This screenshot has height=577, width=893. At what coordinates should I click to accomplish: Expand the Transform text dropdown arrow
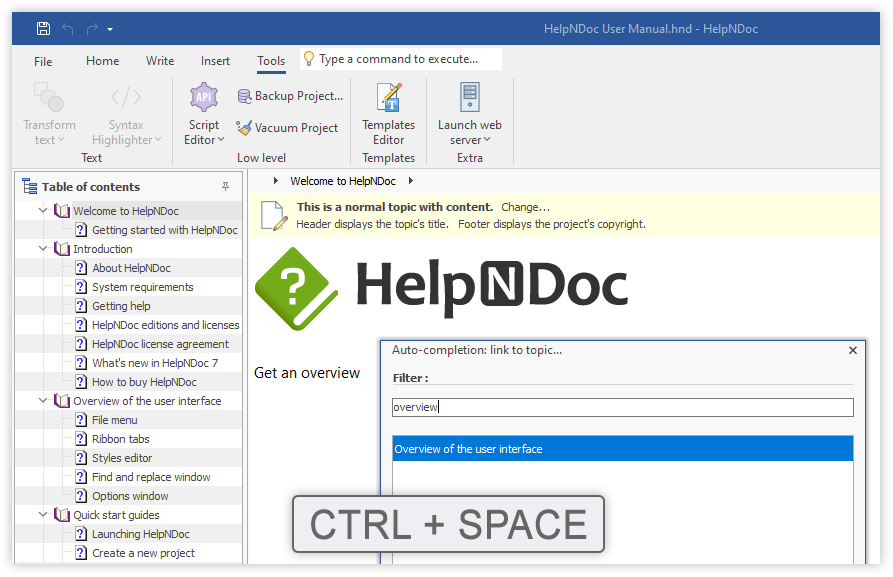pyautogui.click(x=61, y=140)
